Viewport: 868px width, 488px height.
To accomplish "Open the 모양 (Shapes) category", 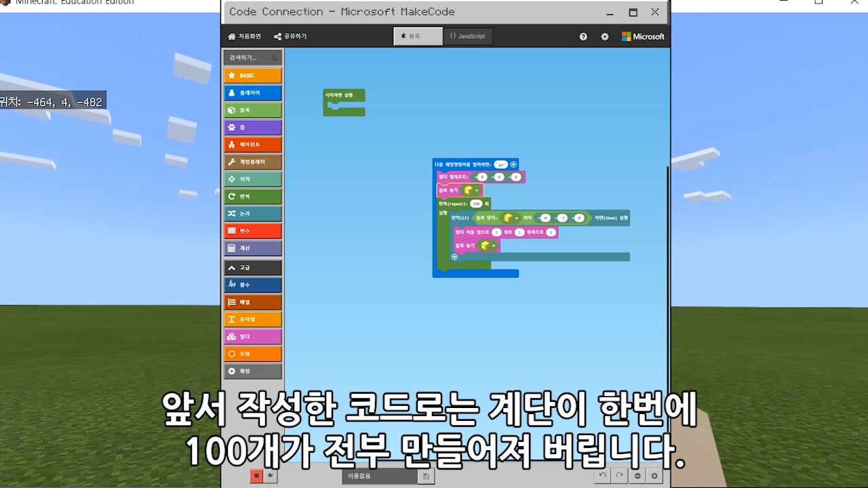I will point(252,354).
